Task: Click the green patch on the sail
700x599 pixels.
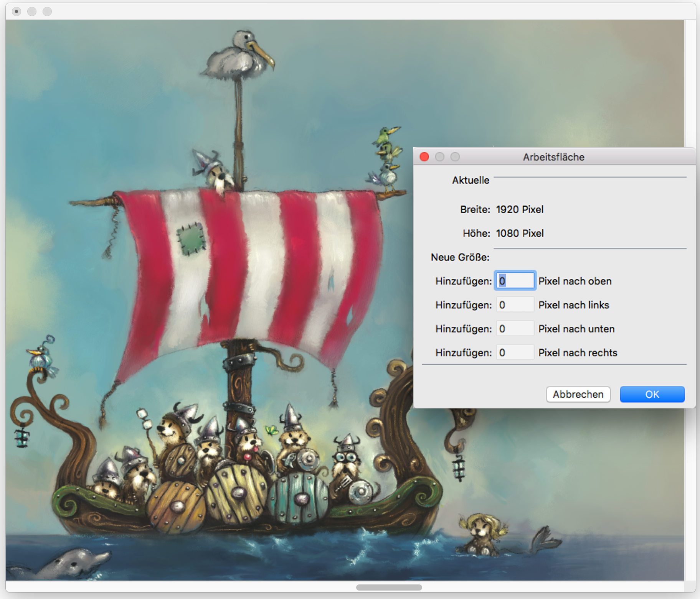Action: click(191, 239)
